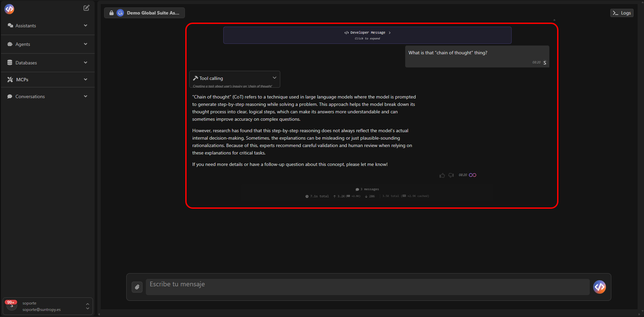Screen dimensions: 644x317
Task: Open the Assistants menu item
Action: point(47,26)
